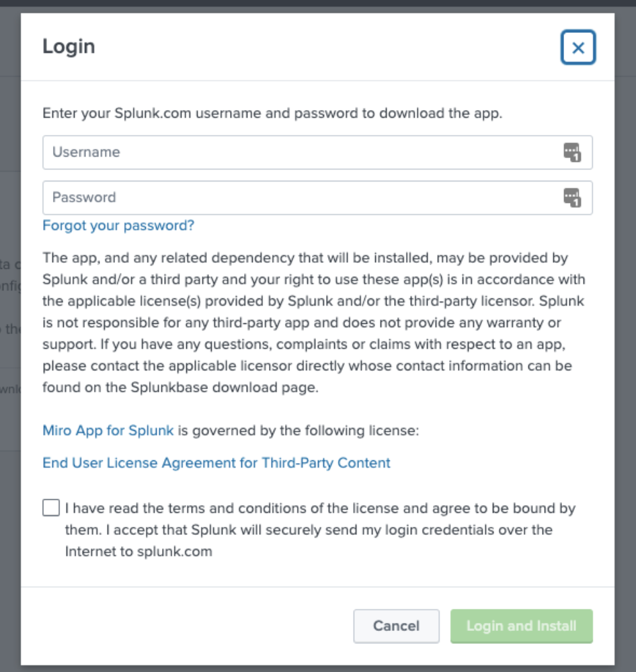Click the password manager icon in Password field
Image resolution: width=636 pixels, height=672 pixels.
pyautogui.click(x=571, y=198)
